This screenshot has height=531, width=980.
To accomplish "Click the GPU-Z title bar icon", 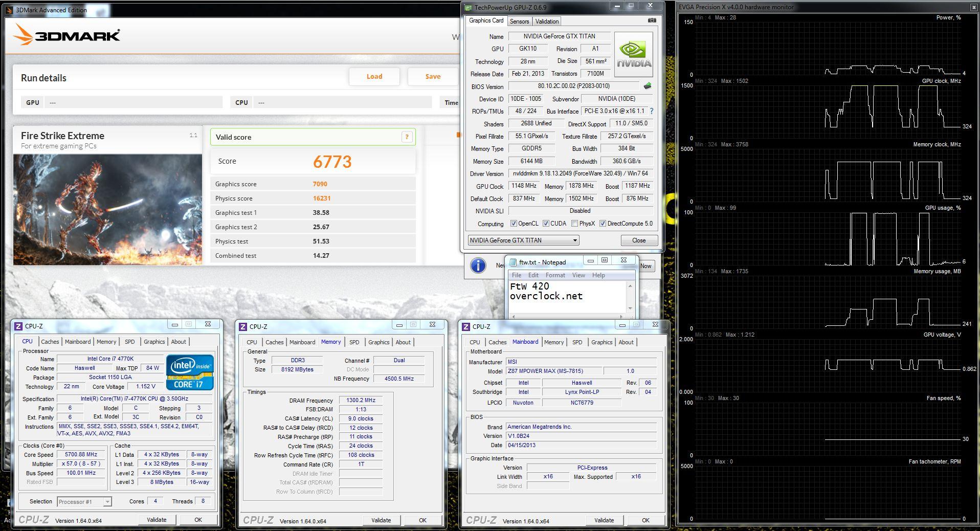I will pyautogui.click(x=469, y=7).
